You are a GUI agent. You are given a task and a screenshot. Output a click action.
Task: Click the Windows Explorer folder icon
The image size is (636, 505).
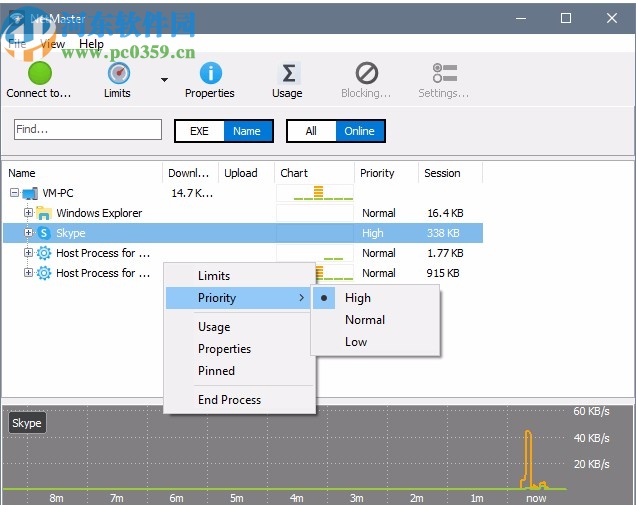[44, 213]
